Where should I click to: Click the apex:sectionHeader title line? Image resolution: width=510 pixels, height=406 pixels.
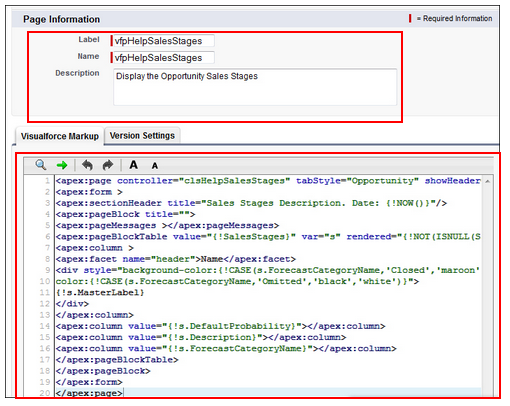click(x=251, y=203)
